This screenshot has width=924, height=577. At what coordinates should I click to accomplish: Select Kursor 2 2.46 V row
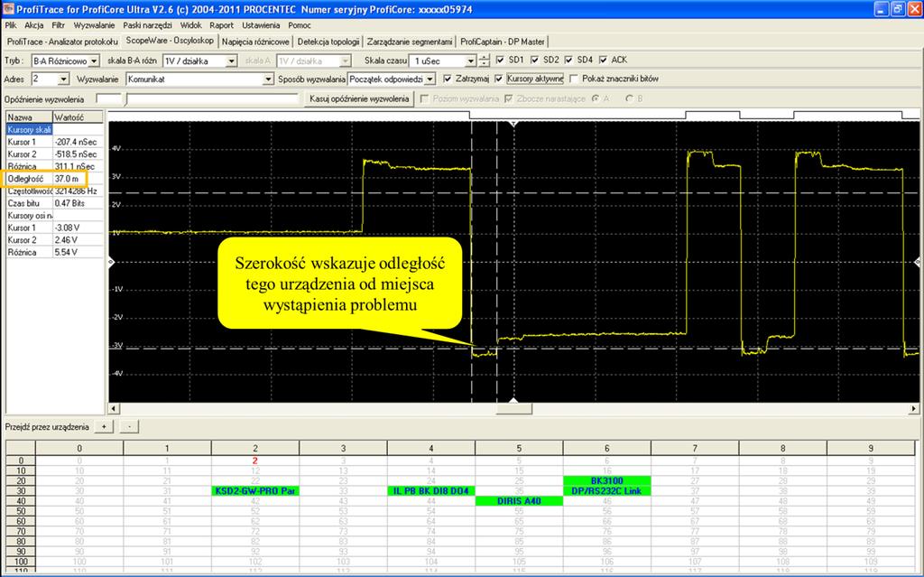55,240
